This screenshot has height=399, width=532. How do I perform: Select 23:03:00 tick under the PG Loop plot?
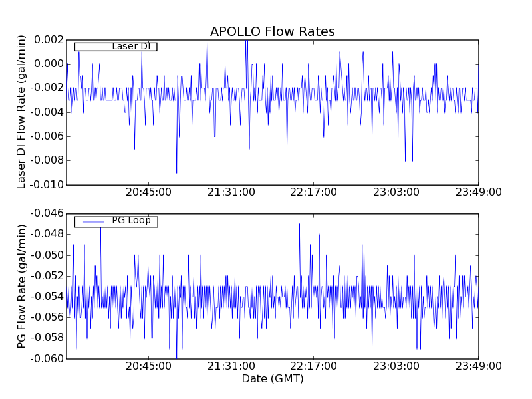tap(396, 366)
